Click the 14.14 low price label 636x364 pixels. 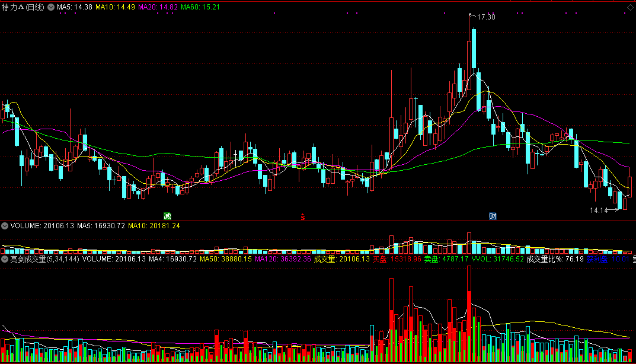click(599, 210)
